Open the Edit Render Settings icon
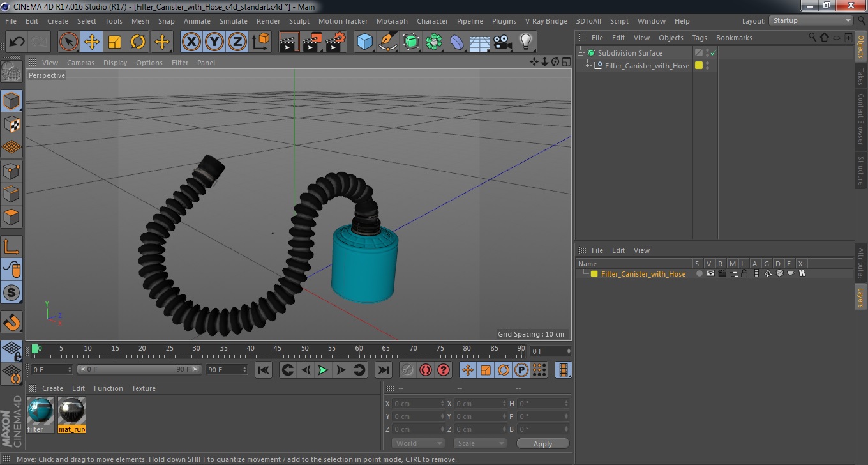Viewport: 868px width, 465px height. click(x=335, y=42)
